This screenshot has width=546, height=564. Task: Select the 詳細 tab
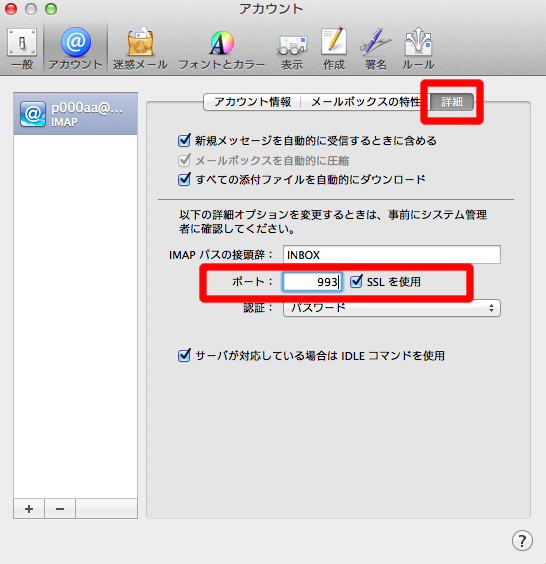(452, 102)
